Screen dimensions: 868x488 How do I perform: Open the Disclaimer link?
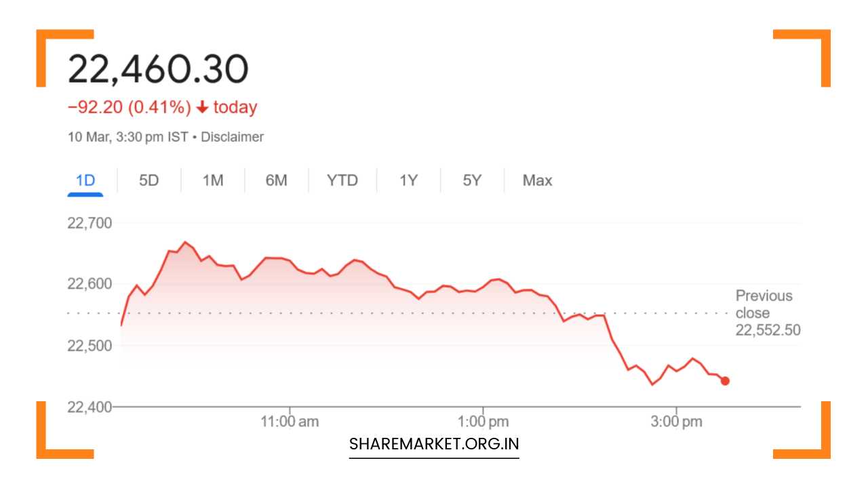tap(233, 137)
